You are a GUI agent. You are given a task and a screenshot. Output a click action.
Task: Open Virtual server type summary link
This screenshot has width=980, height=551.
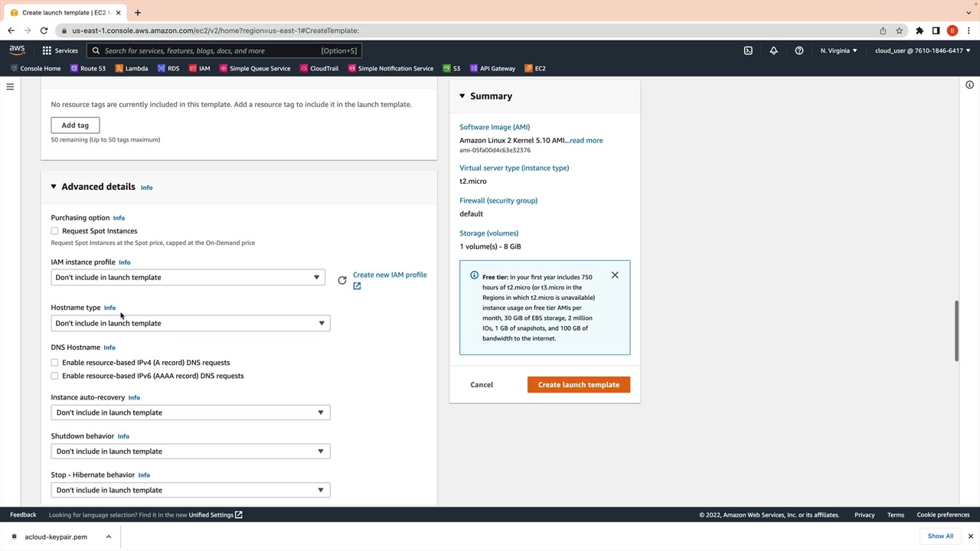click(x=514, y=168)
